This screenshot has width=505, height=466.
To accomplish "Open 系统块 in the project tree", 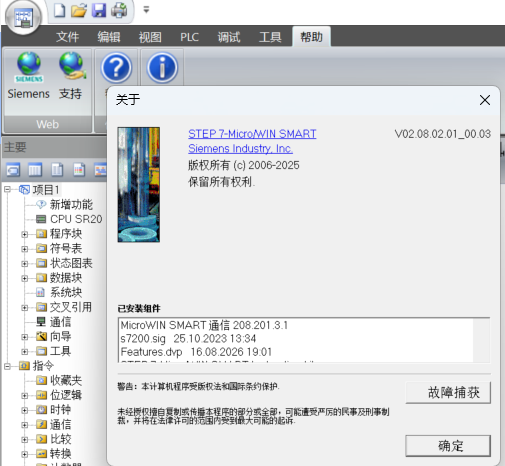I will 66,292.
